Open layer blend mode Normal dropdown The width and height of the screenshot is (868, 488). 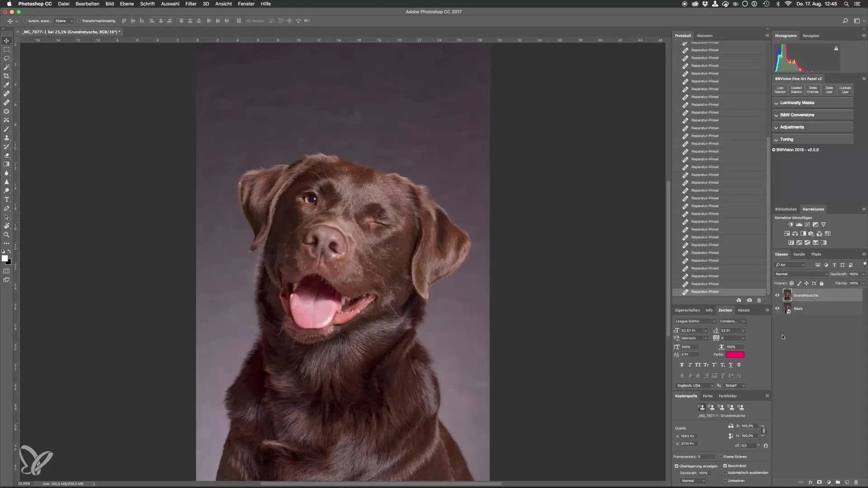click(x=801, y=274)
